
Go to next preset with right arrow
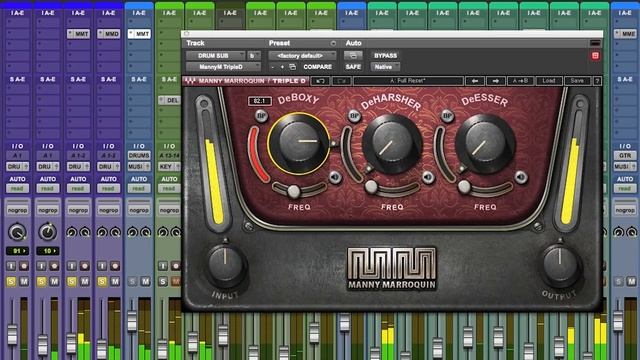[x=496, y=81]
